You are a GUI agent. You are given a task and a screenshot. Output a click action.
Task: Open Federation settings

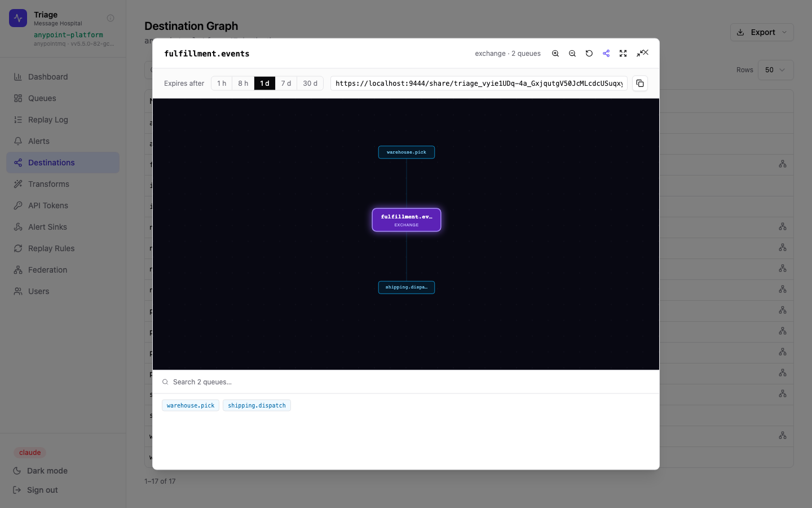tap(63, 270)
